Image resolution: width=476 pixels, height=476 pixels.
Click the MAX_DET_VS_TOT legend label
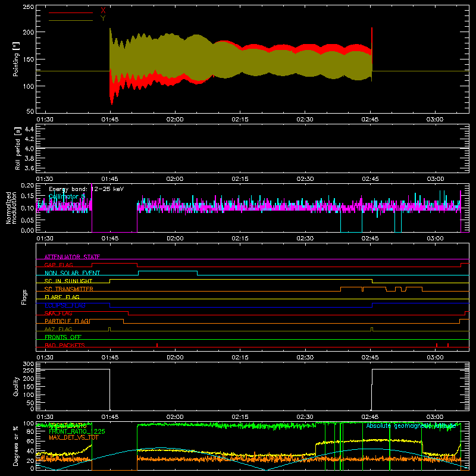(x=74, y=437)
